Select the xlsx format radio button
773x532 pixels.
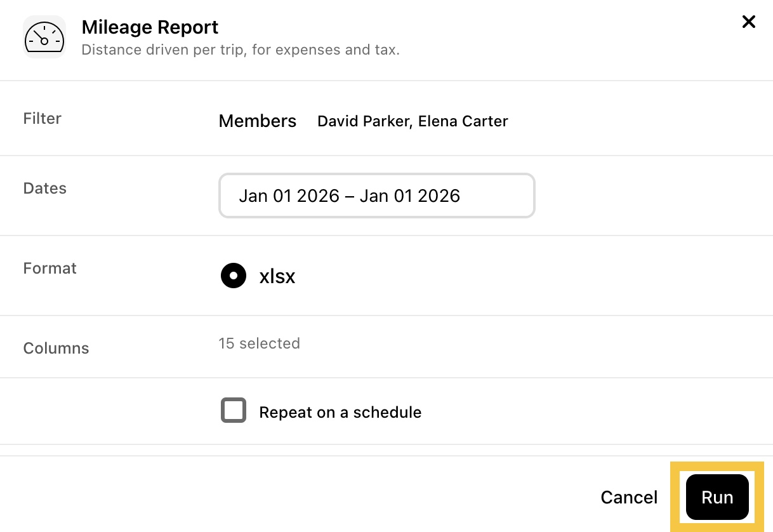234,276
